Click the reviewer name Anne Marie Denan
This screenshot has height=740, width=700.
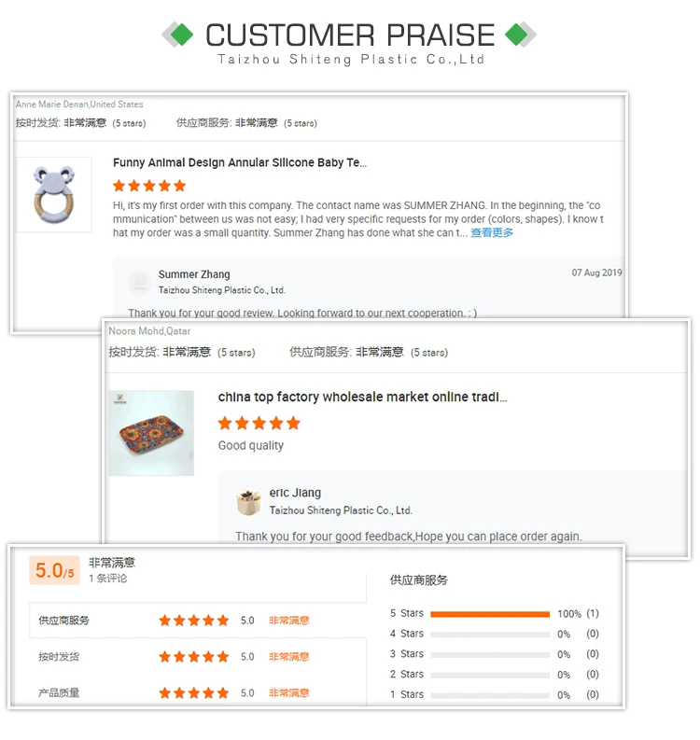79,105
